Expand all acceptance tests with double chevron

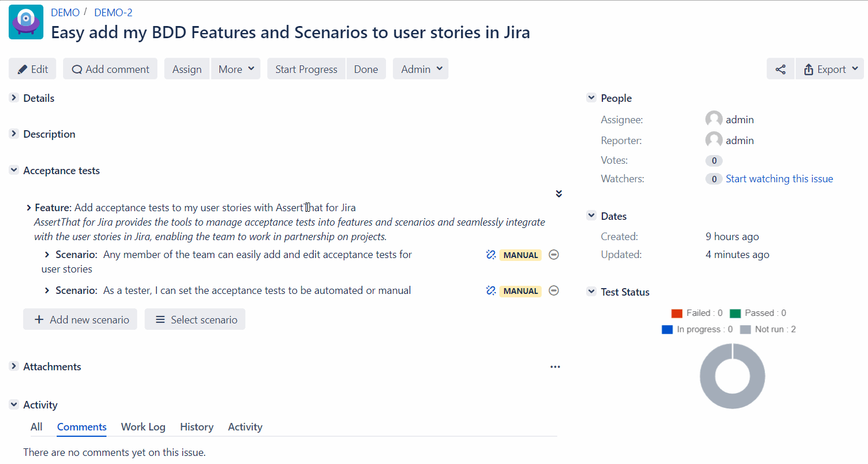point(559,194)
